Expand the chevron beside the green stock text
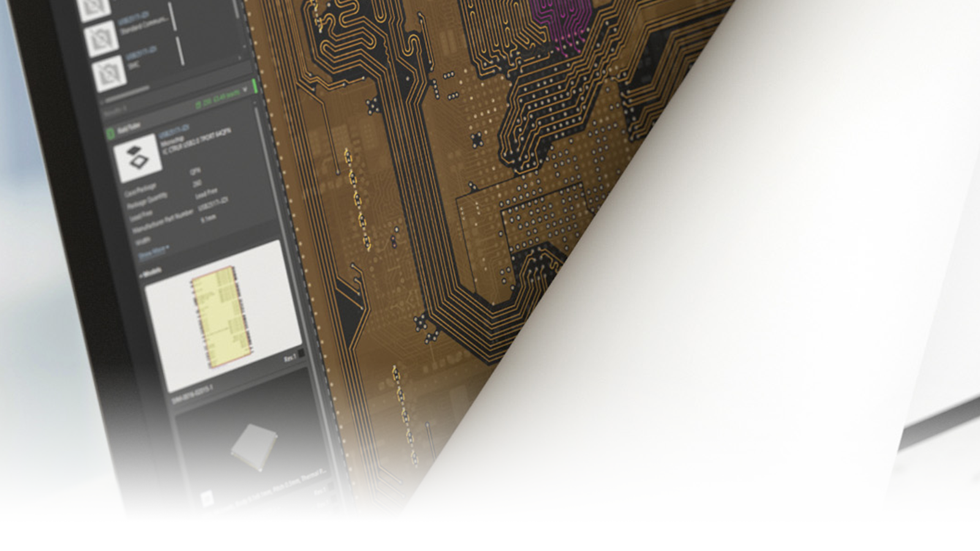Screen dimensions: 980x551 (245, 89)
